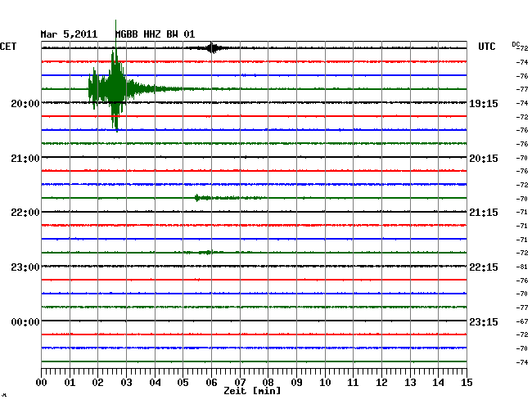This screenshot has height=404, width=532.
Task: Click the Zeit [min] axis title
Action: click(x=252, y=391)
